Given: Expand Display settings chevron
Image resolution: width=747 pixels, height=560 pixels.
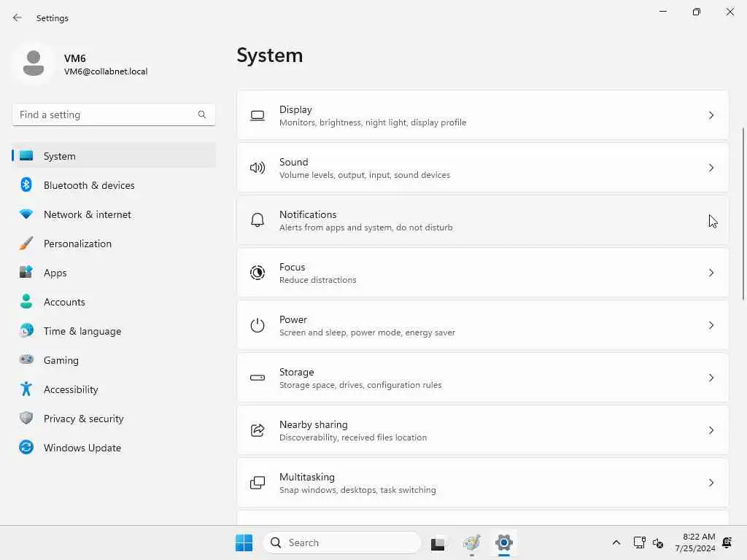Looking at the screenshot, I should pyautogui.click(x=711, y=115).
